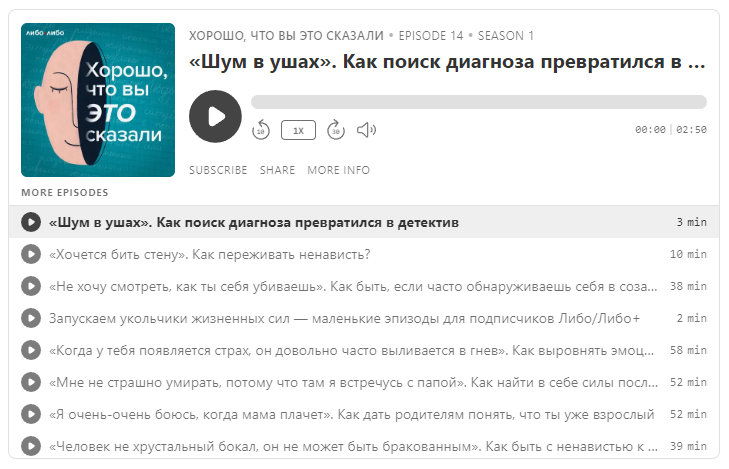Select «Мне не страшно умирать» episode title
The height and width of the screenshot is (469, 729).
click(x=353, y=383)
